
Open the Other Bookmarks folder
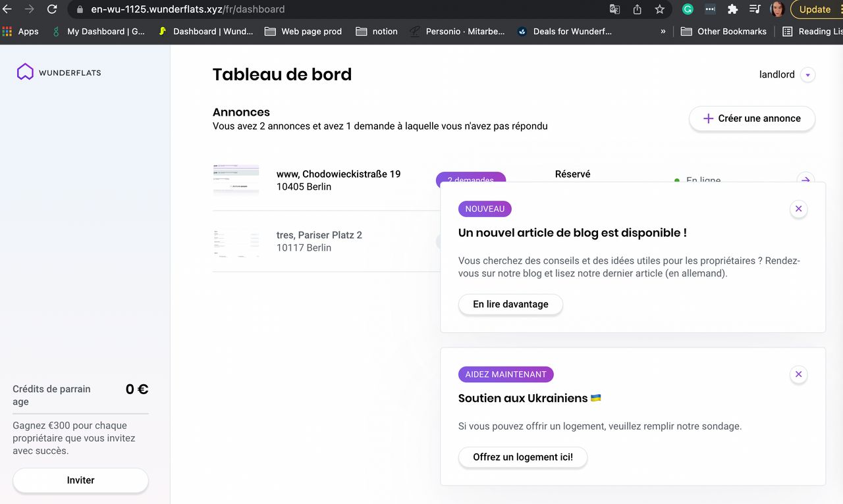[x=724, y=31]
